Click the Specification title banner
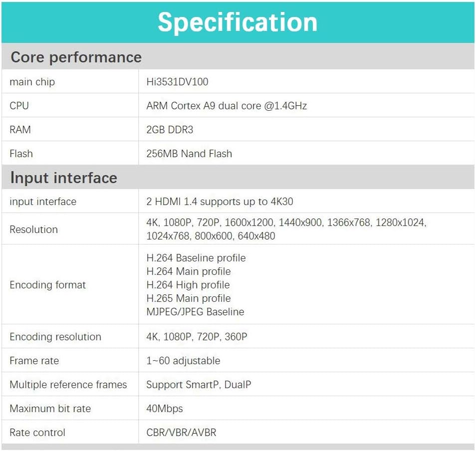The height and width of the screenshot is (451, 476). 238,22
